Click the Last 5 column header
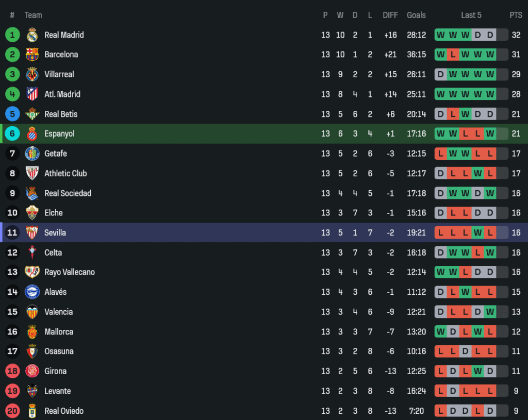The width and height of the screenshot is (528, 420). [471, 15]
